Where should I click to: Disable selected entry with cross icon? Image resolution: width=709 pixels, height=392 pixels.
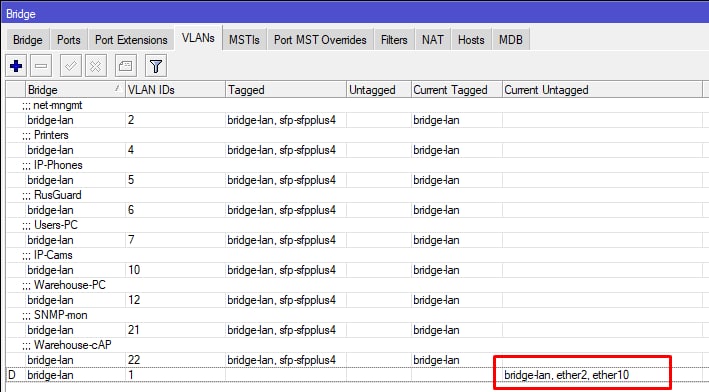click(95, 66)
